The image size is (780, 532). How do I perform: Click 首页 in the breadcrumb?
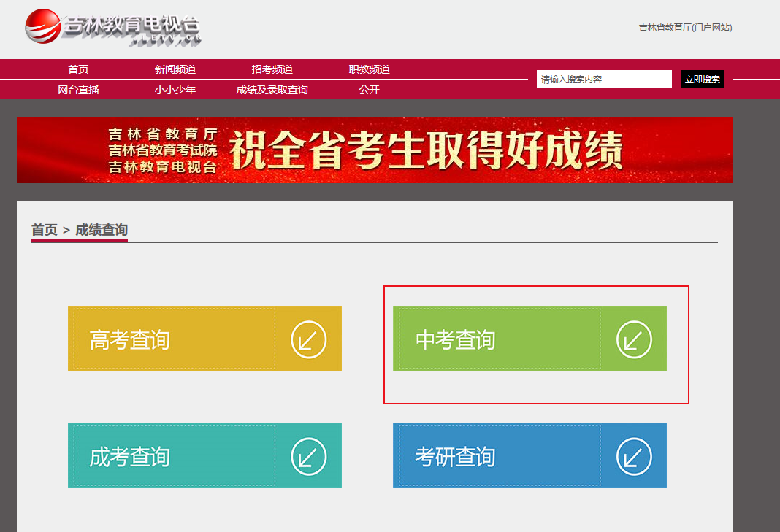(x=44, y=230)
